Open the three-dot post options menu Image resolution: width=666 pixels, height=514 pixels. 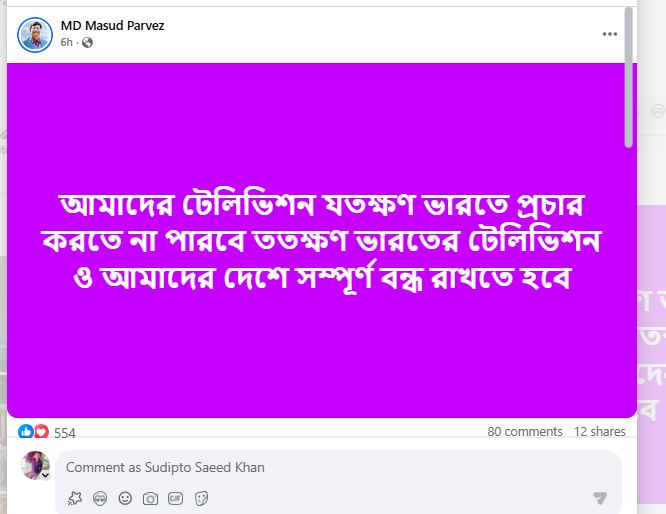point(610,34)
